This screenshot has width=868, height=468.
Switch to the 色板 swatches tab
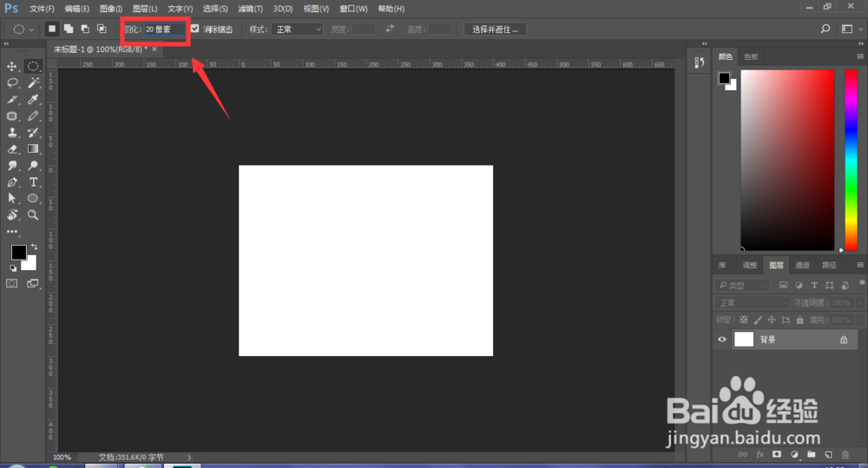[x=751, y=56]
